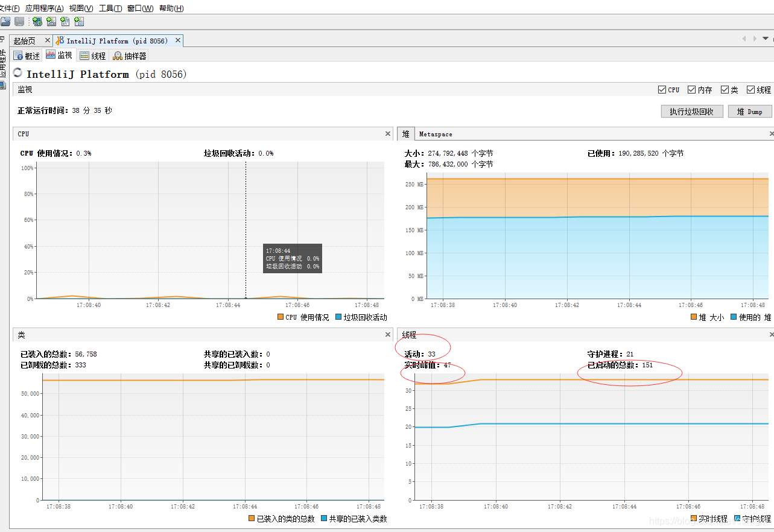This screenshot has height=532, width=774.
Task: Click the 堆 大小 orange legend swatch
Action: coord(694,317)
